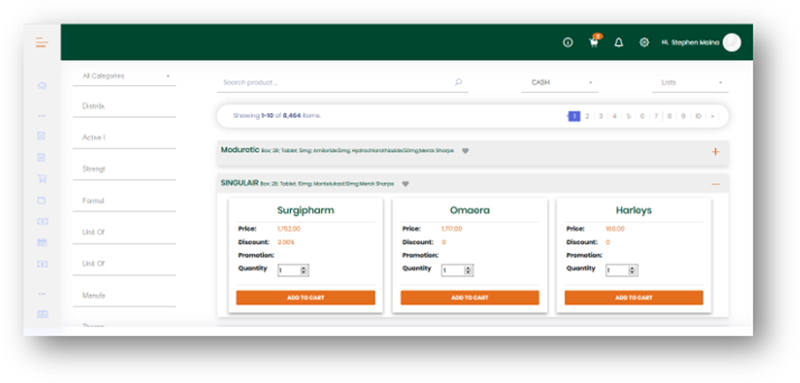Open the Formul filter field
The image size is (800, 383).
coord(124,201)
